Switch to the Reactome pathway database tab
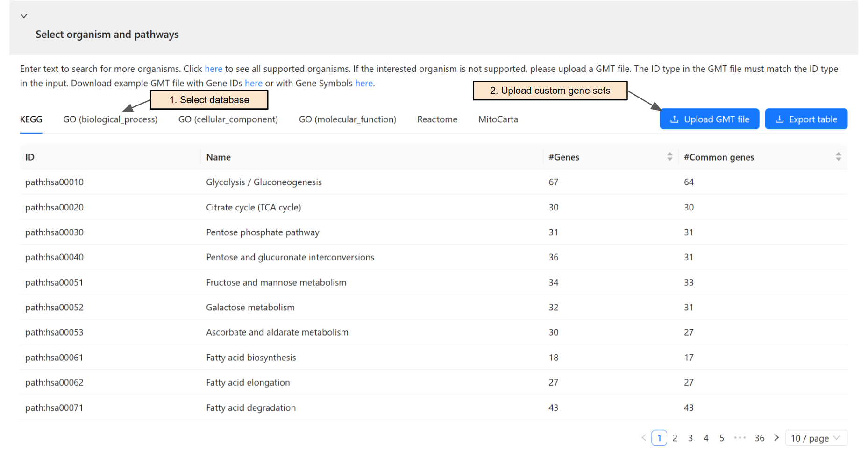Image resolution: width=868 pixels, height=449 pixels. click(x=436, y=119)
